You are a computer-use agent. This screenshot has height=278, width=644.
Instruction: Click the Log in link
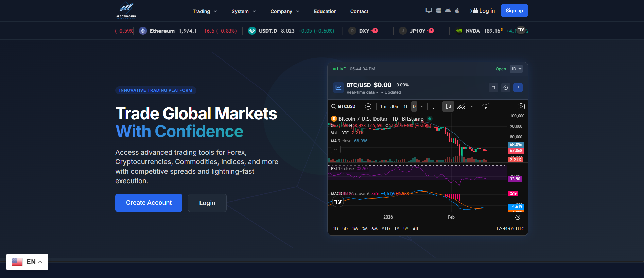click(x=481, y=11)
